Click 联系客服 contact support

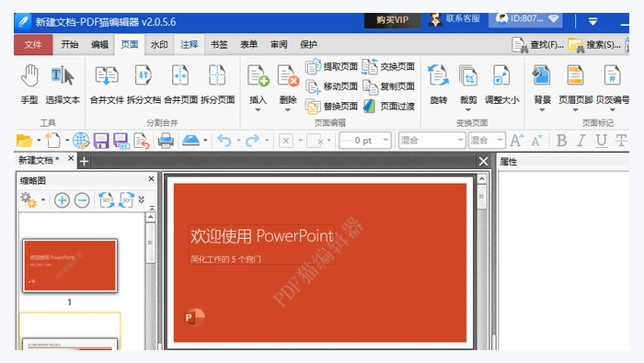point(454,19)
